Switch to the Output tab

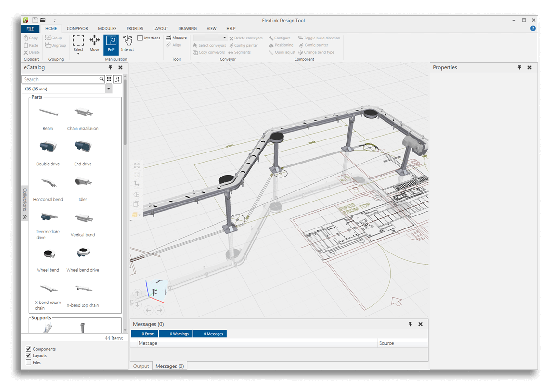141,366
